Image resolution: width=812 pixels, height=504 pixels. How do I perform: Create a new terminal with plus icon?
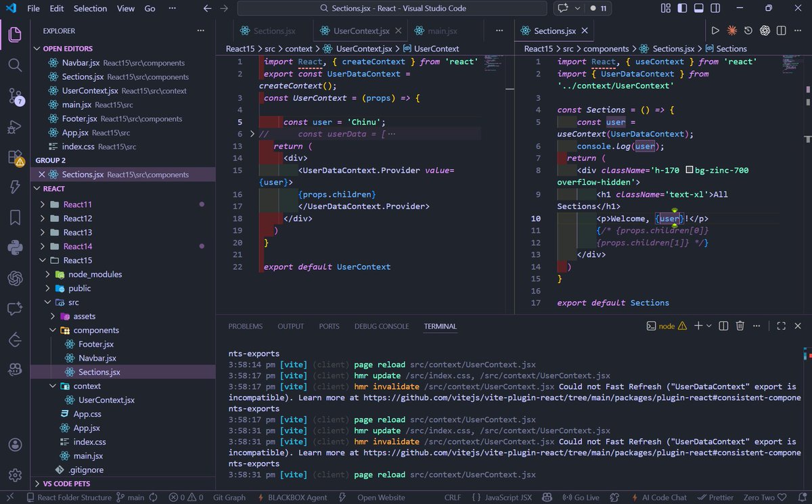(x=698, y=326)
